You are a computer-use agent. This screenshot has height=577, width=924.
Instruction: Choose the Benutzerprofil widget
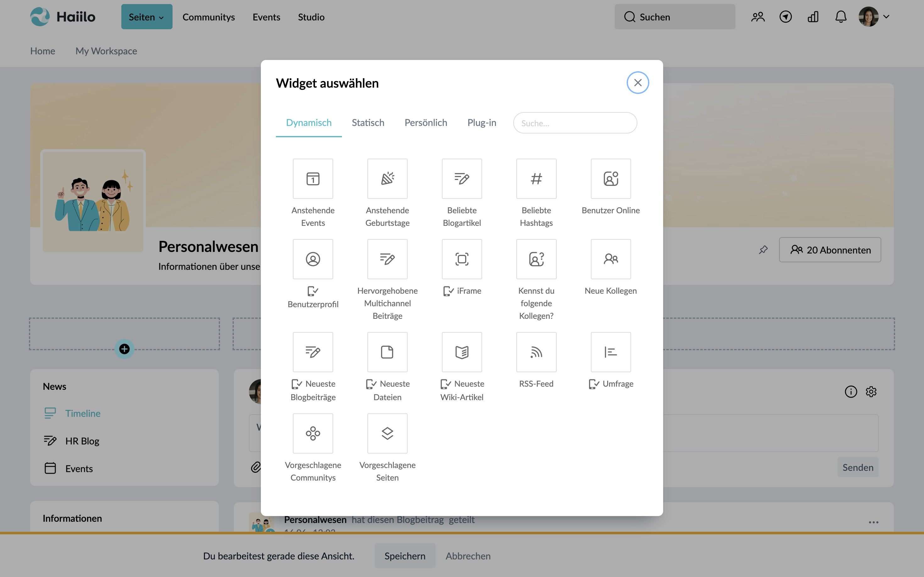(313, 259)
